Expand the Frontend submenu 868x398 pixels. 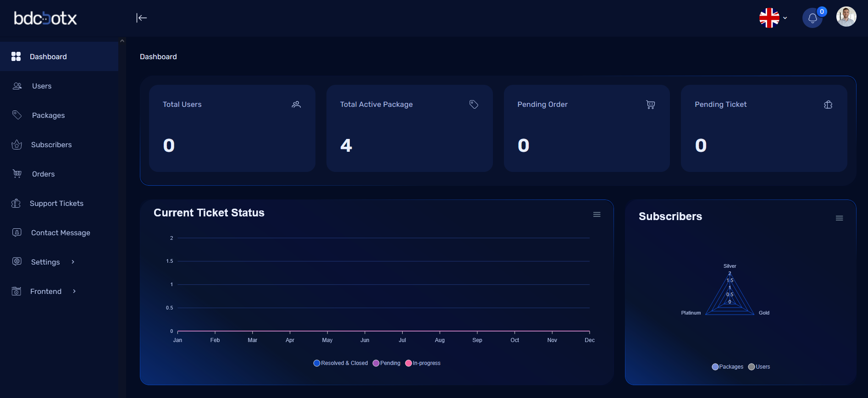point(46,291)
